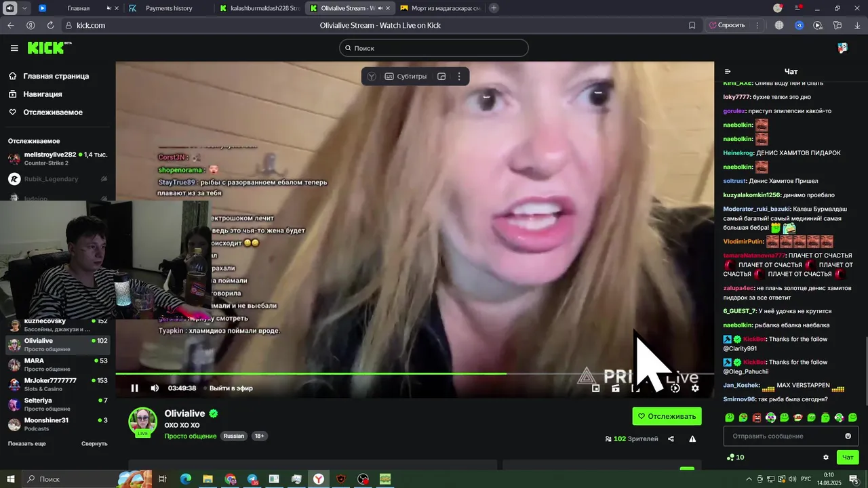This screenshot has width=868, height=488.
Task: Click the Kick search field
Action: pyautogui.click(x=434, y=48)
